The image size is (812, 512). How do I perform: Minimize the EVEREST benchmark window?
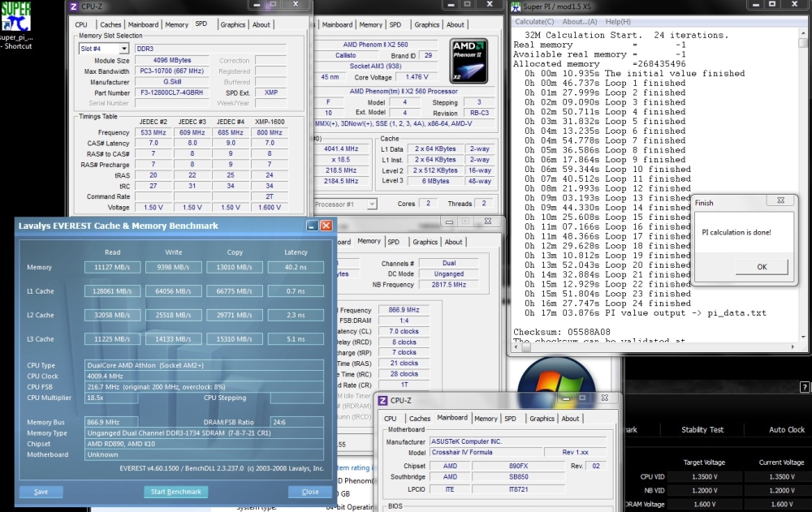coord(312,226)
